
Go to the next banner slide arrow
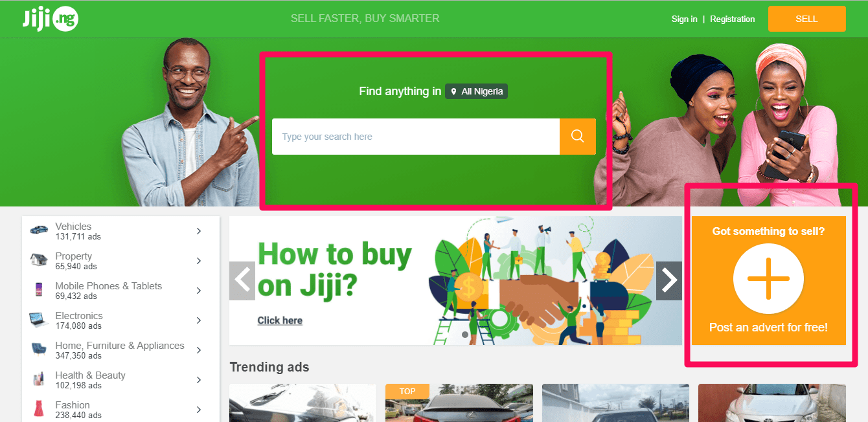pos(669,281)
